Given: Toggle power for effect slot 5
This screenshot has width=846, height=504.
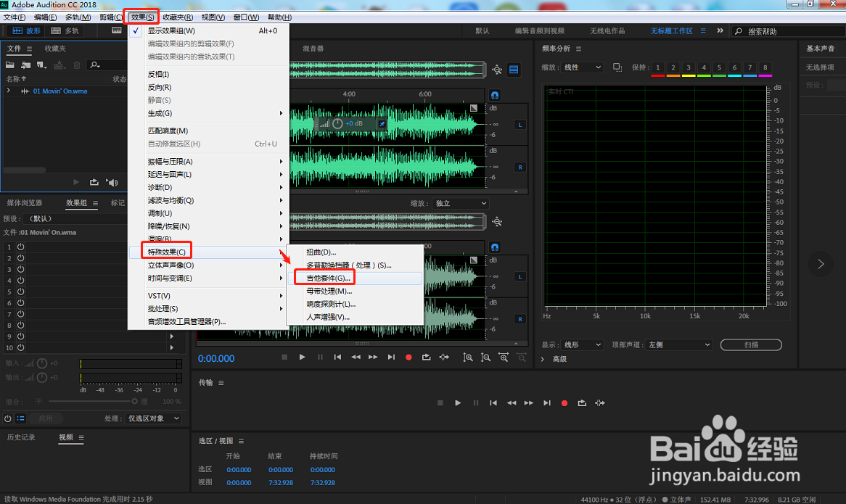Looking at the screenshot, I should (20, 292).
